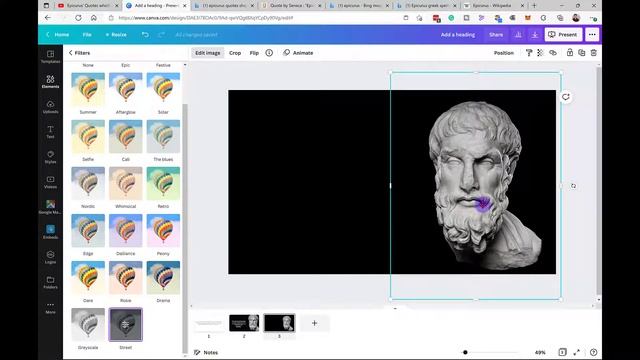The width and height of the screenshot is (640, 360).
Task: Open the File menu
Action: (87, 35)
